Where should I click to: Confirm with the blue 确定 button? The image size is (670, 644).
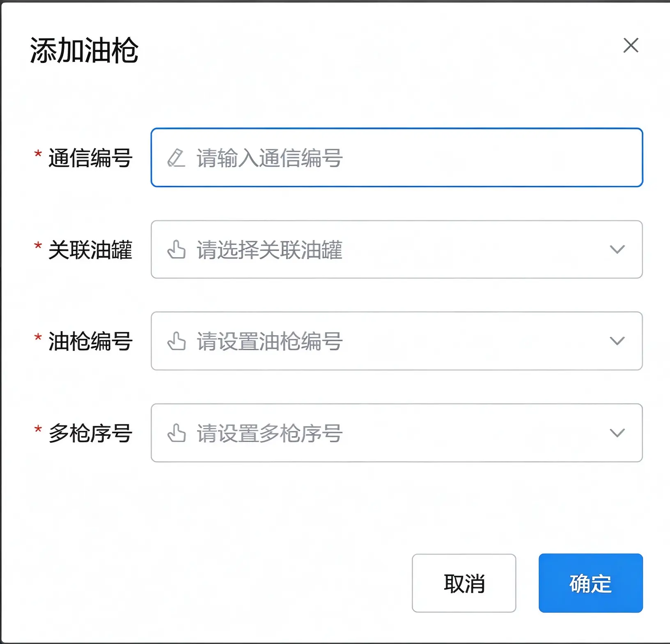(591, 583)
